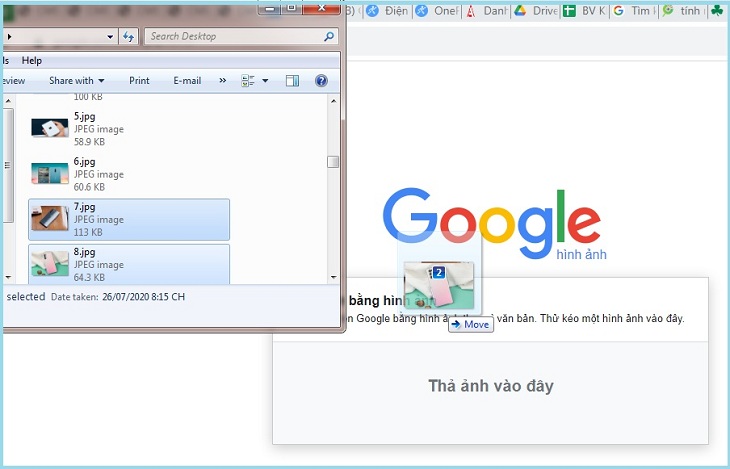Image resolution: width=730 pixels, height=469 pixels.
Task: Open the Share with dropdown
Action: (77, 81)
